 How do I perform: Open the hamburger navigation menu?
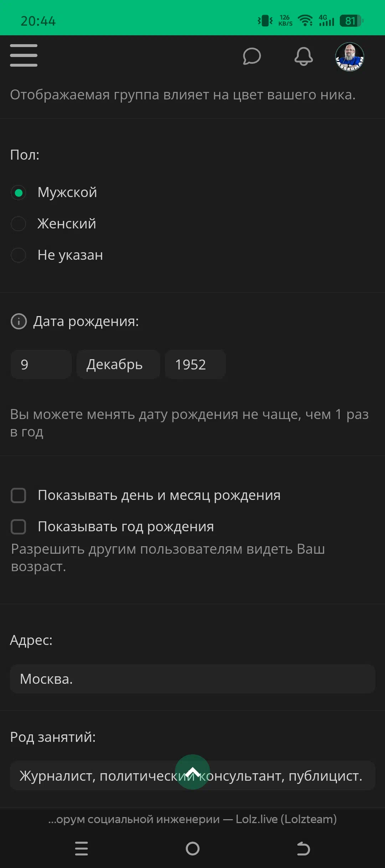pos(24,56)
